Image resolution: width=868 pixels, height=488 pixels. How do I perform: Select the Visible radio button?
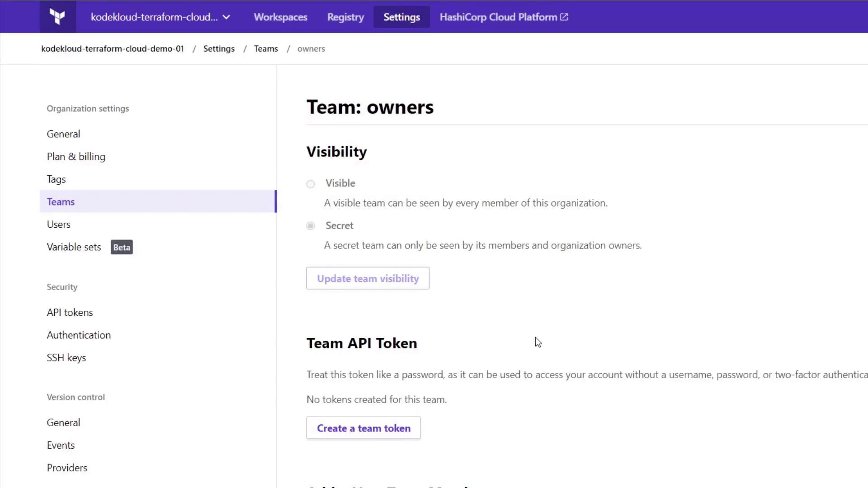[311, 184]
